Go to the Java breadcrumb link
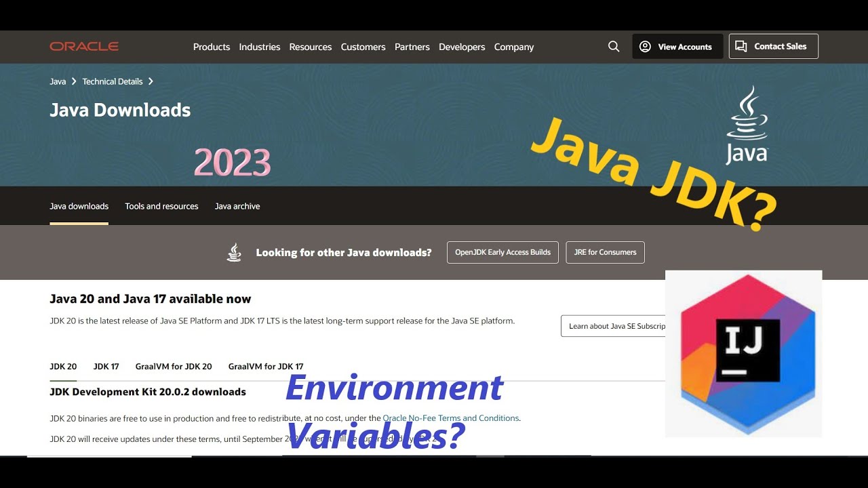868x488 pixels. pyautogui.click(x=58, y=81)
